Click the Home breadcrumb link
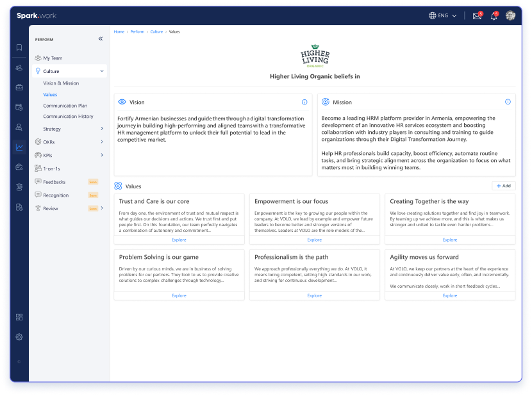The image size is (532, 396). click(x=119, y=32)
